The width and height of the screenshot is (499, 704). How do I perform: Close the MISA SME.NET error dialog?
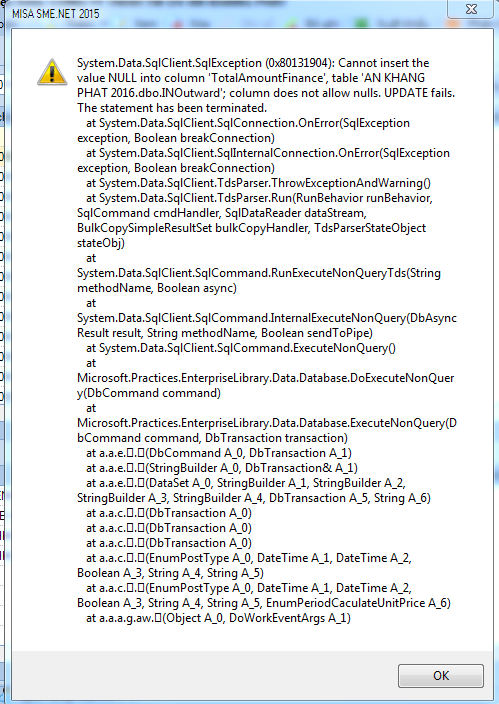point(470,9)
